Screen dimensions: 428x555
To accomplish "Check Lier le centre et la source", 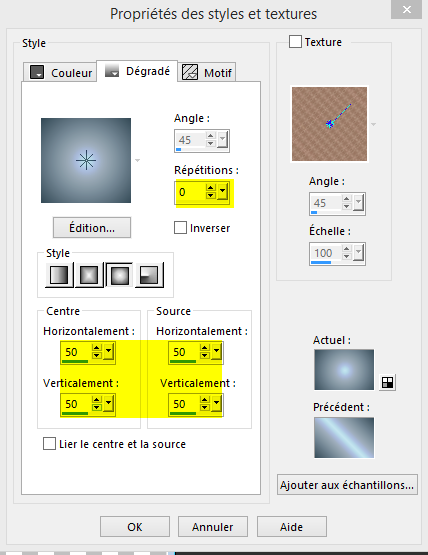I will point(49,444).
